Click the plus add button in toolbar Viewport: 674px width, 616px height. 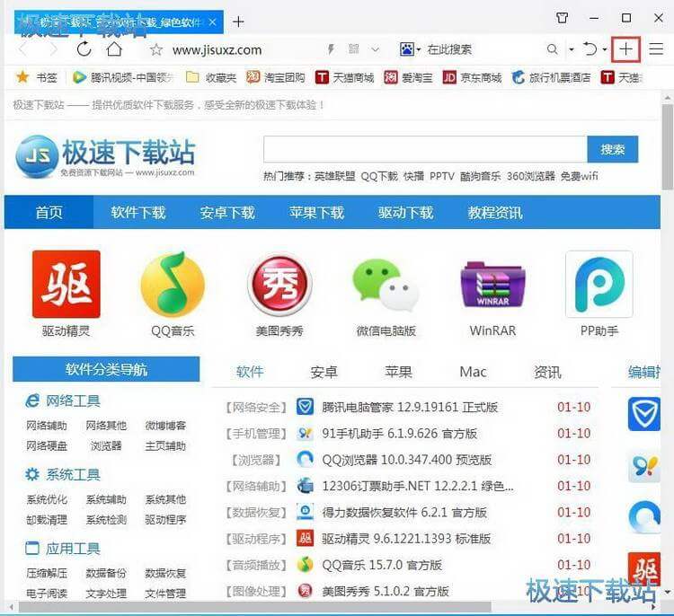click(x=625, y=49)
